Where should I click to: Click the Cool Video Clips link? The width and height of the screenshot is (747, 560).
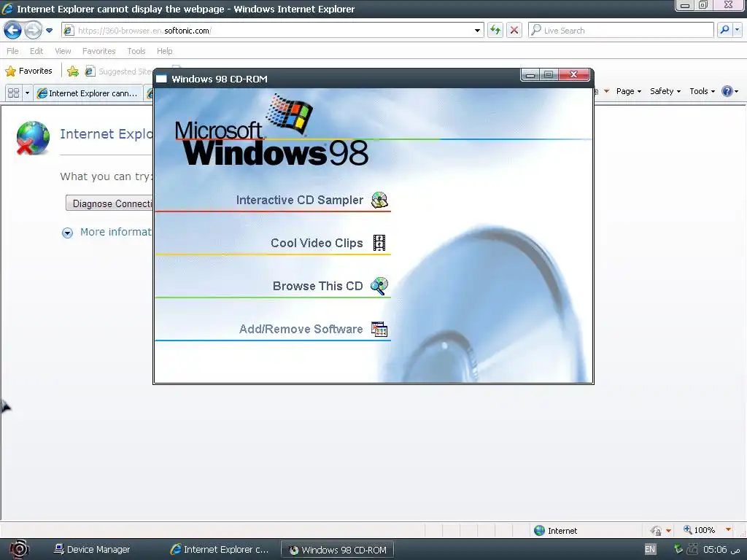(317, 243)
